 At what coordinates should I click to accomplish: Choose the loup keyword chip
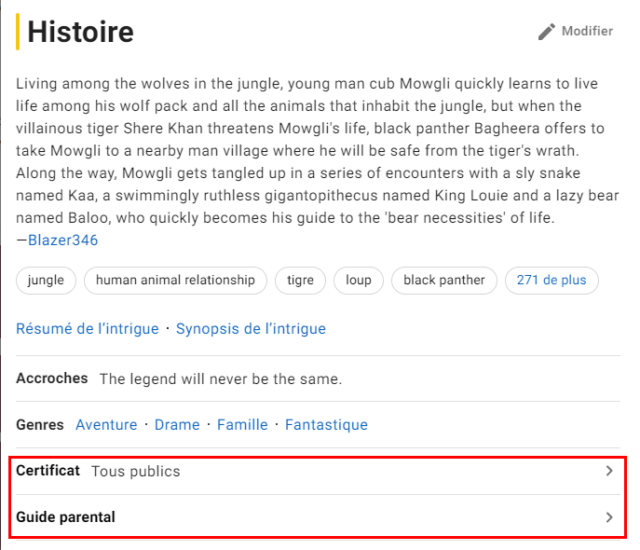[358, 281]
